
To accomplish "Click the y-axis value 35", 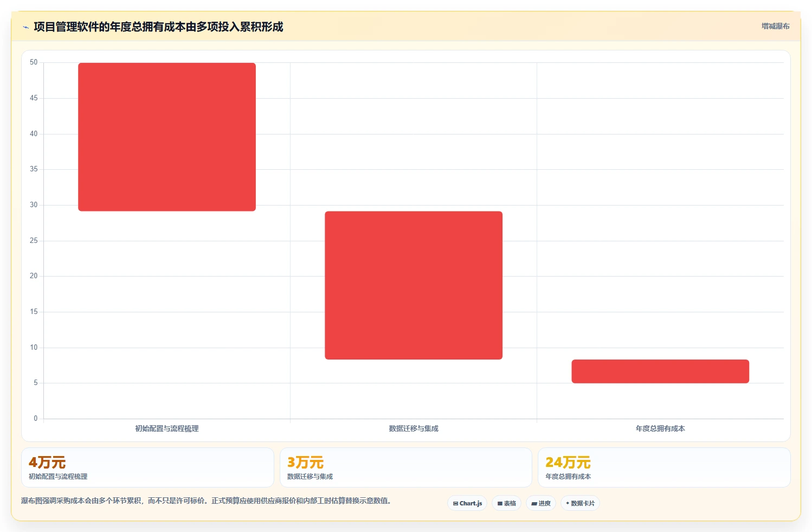I will (34, 169).
